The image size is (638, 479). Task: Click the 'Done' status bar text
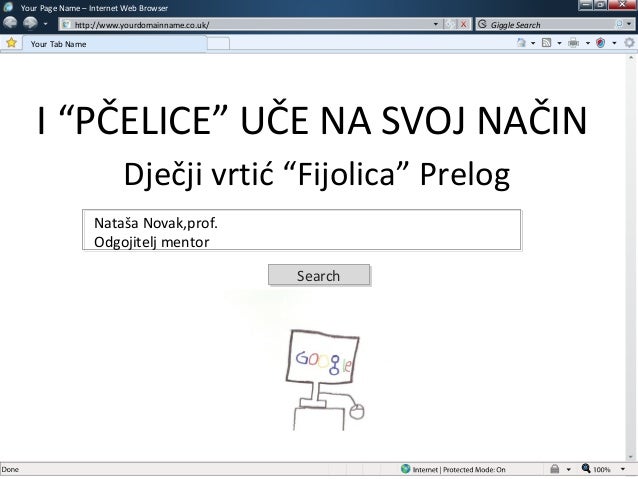coord(10,470)
